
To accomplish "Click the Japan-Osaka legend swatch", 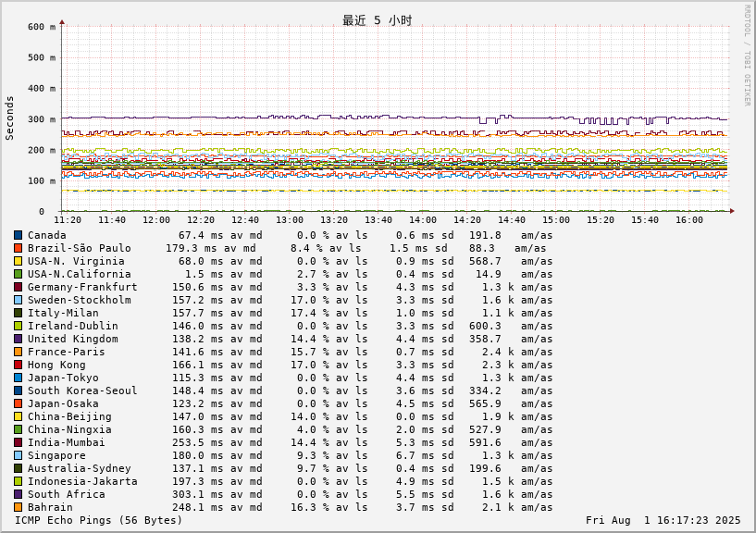I will (x=18, y=403).
